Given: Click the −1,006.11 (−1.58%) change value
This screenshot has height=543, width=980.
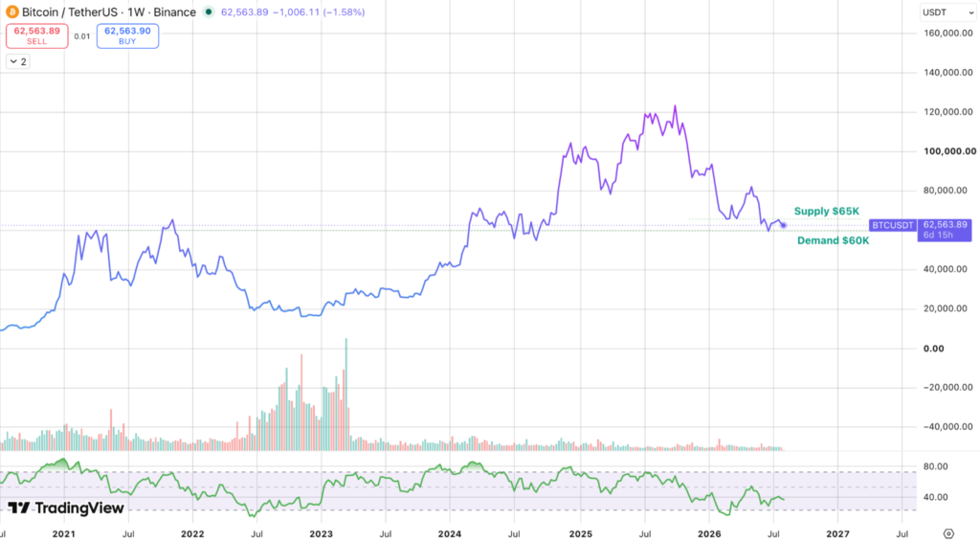Looking at the screenshot, I should point(319,11).
